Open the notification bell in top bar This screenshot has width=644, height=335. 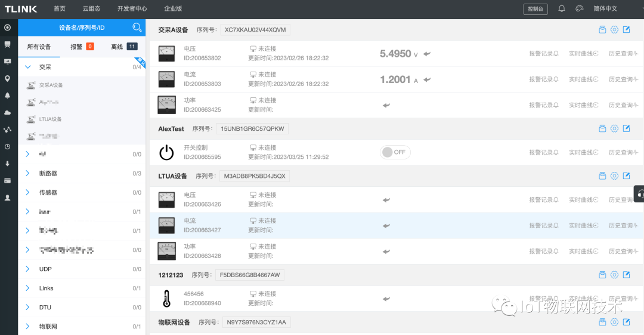pyautogui.click(x=561, y=9)
